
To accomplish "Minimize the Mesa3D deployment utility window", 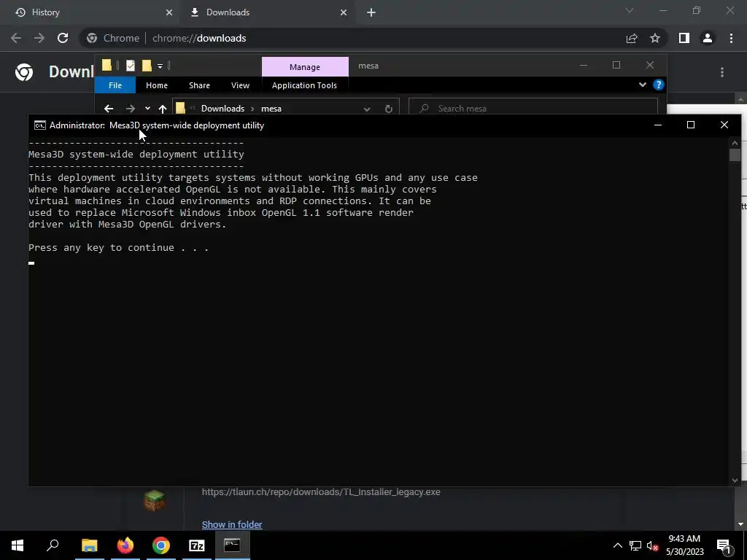I will click(x=658, y=125).
